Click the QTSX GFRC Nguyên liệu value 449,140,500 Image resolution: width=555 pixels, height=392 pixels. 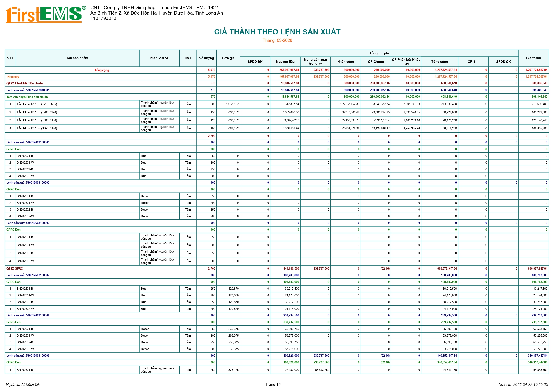(x=291, y=269)
